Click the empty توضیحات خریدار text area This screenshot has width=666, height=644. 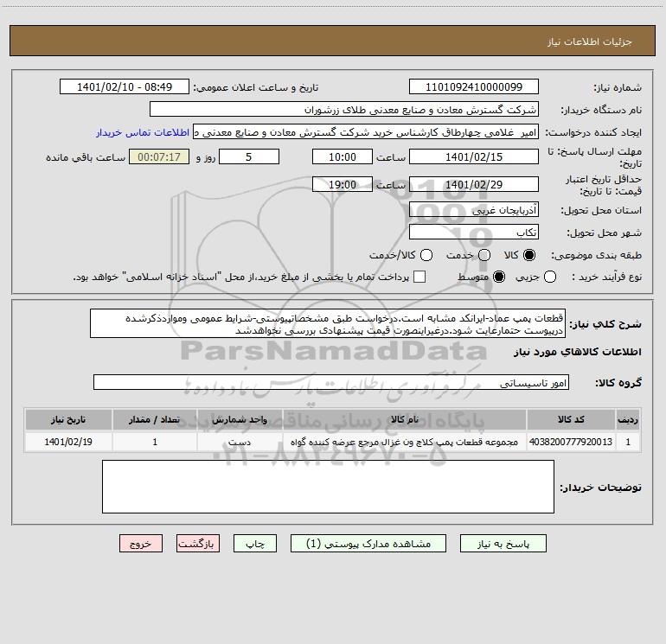pos(328,487)
